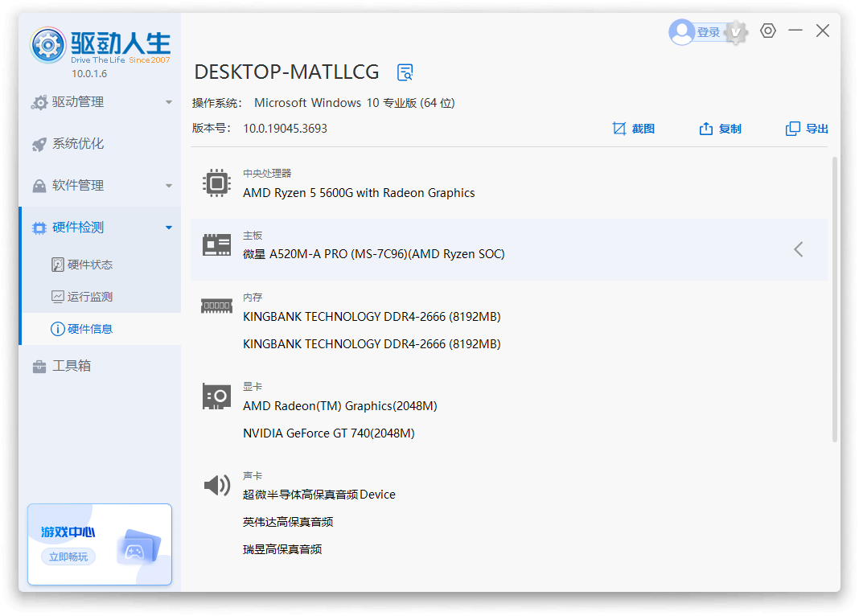Click the Microsoft Windows 10 专业版 text
This screenshot has width=859, height=616.
354,103
